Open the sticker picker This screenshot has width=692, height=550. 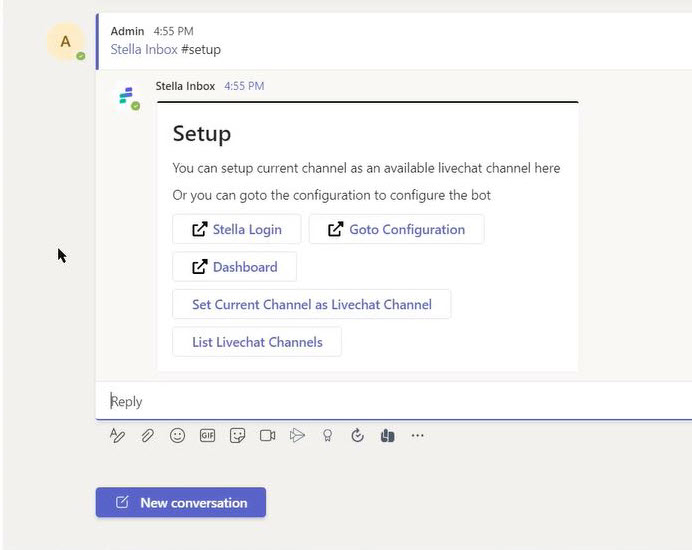coord(237,436)
